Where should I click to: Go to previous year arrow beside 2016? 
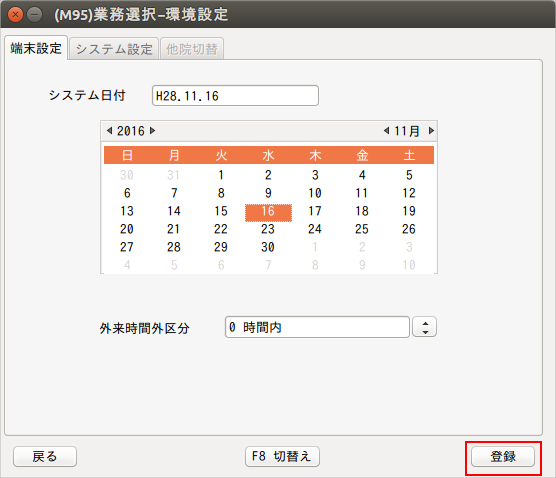[x=110, y=131]
